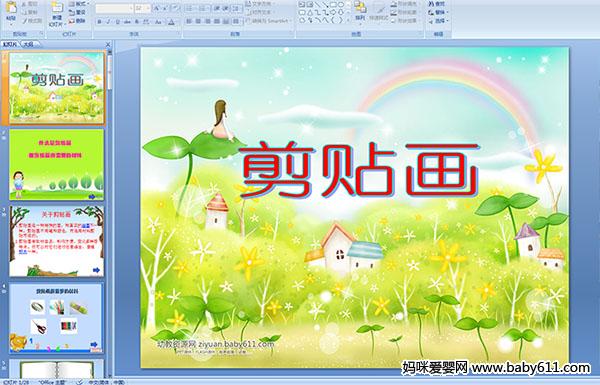
Task: Open Convert to SmartArt dropdown
Action: pyautogui.click(x=269, y=21)
